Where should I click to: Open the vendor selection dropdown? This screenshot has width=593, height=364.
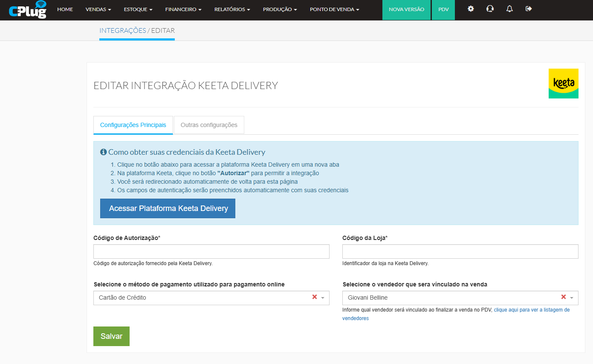coord(452,298)
